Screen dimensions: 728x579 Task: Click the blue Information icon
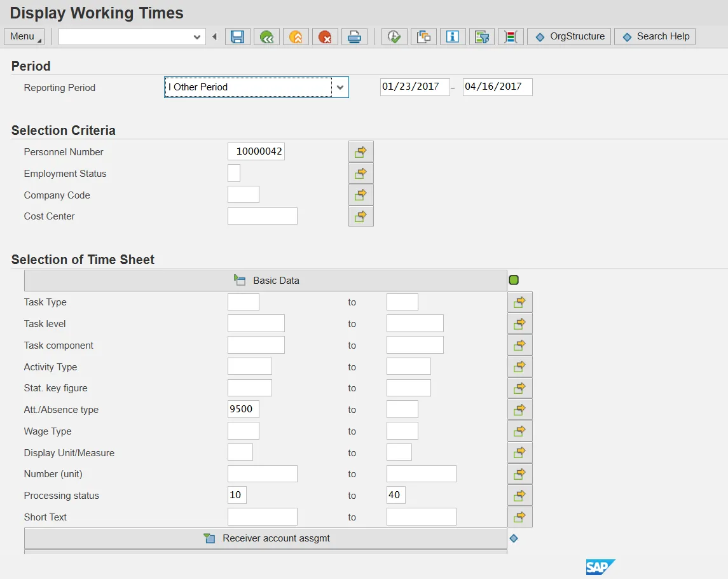453,37
